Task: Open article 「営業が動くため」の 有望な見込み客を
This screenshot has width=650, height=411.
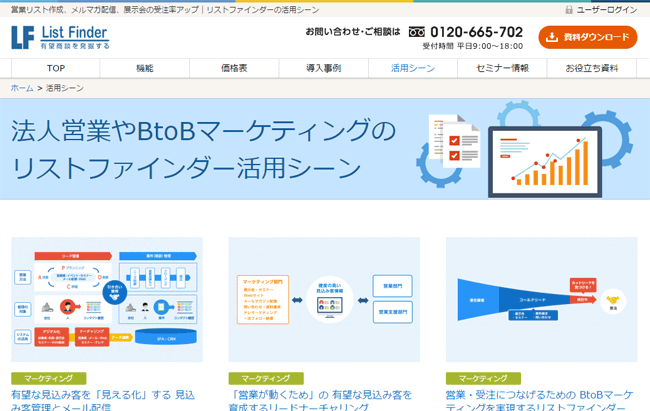Action: (x=320, y=400)
